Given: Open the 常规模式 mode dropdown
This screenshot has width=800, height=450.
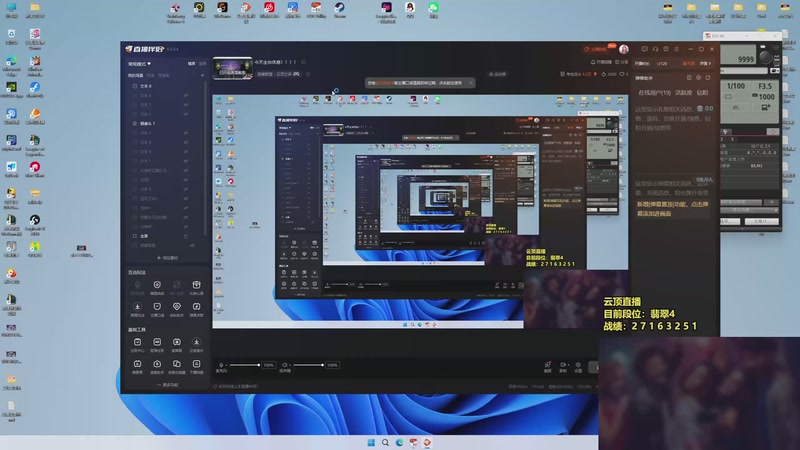Looking at the screenshot, I should pos(139,64).
